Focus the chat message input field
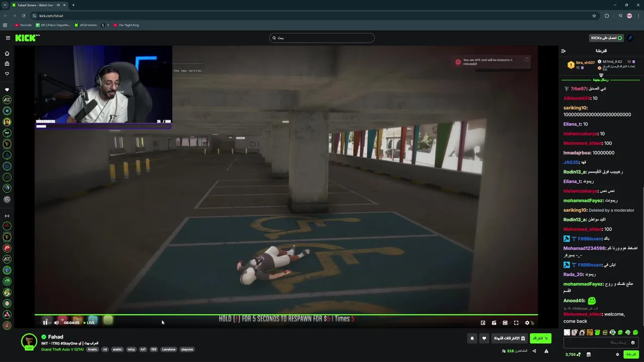Viewport: 644px width, 362px height. (596, 342)
